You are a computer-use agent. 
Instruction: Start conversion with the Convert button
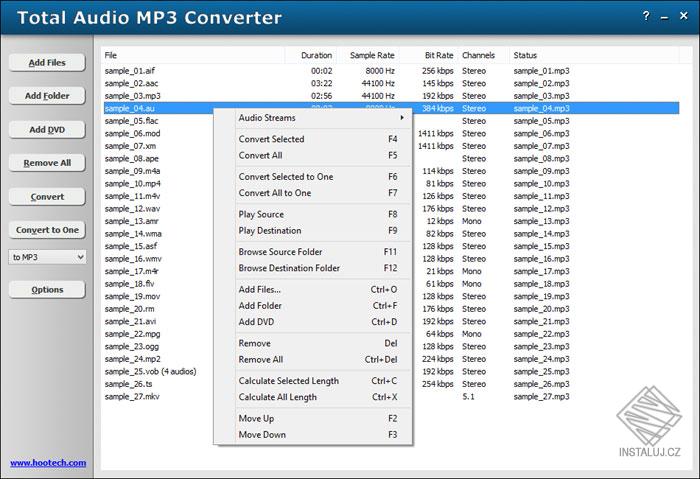click(47, 196)
